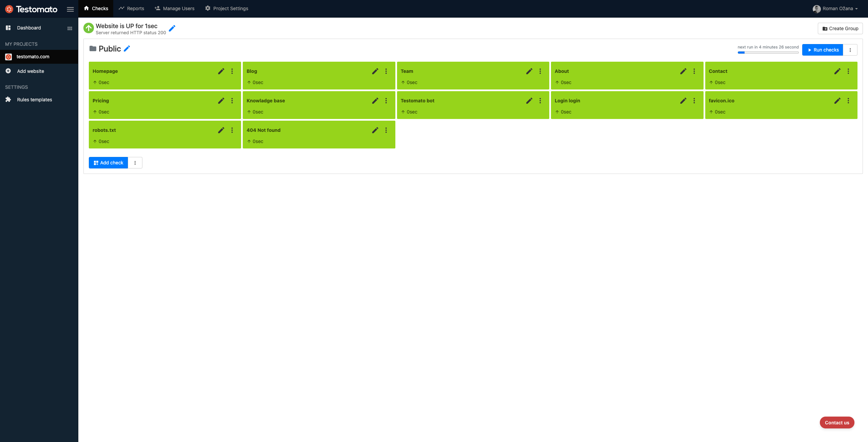Open more options beside Run checks
868x442 pixels.
point(850,50)
